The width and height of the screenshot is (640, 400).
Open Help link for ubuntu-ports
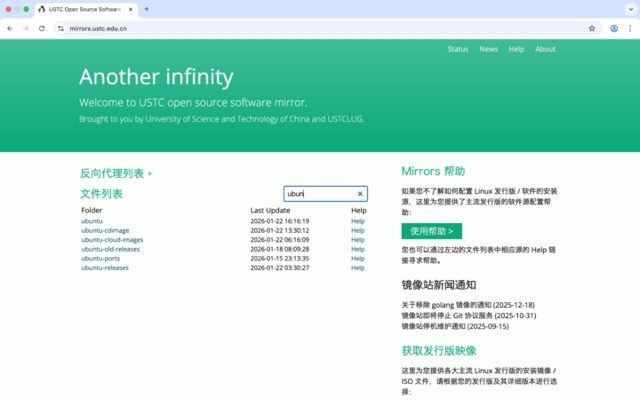[x=358, y=259]
